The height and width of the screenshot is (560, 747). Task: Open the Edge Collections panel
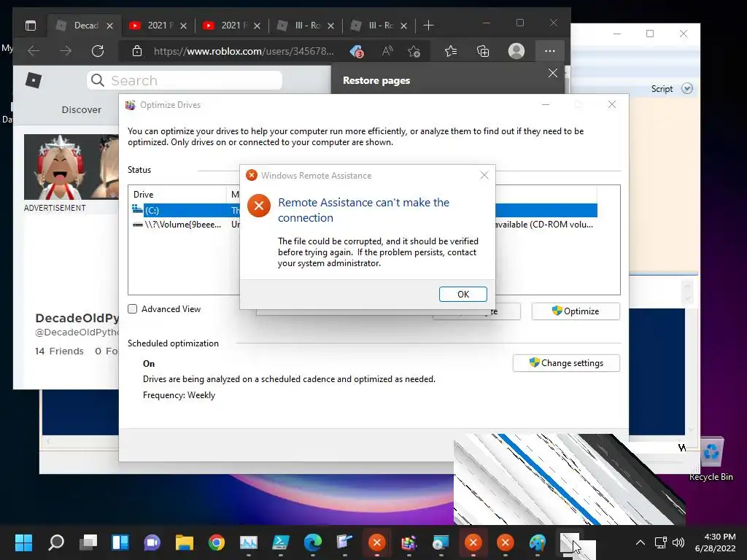[483, 51]
